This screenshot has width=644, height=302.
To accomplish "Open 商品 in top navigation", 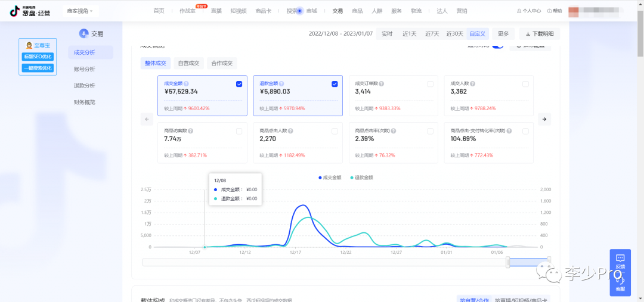I will (357, 11).
